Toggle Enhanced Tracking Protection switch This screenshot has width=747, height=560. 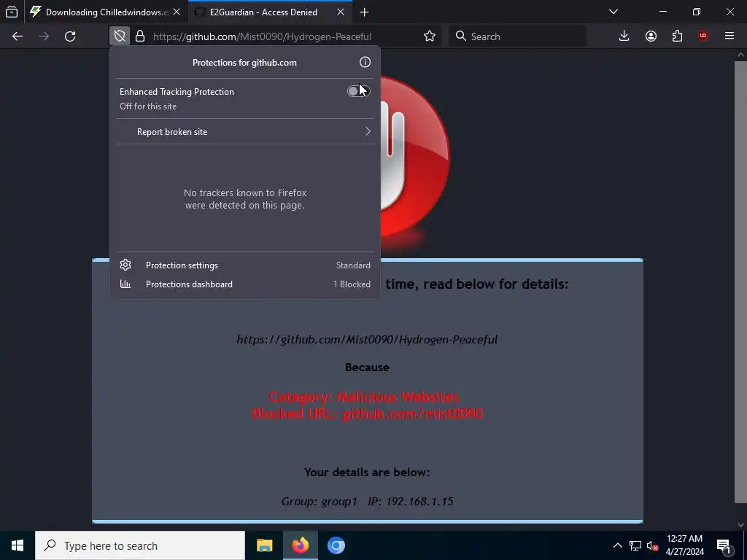(359, 91)
